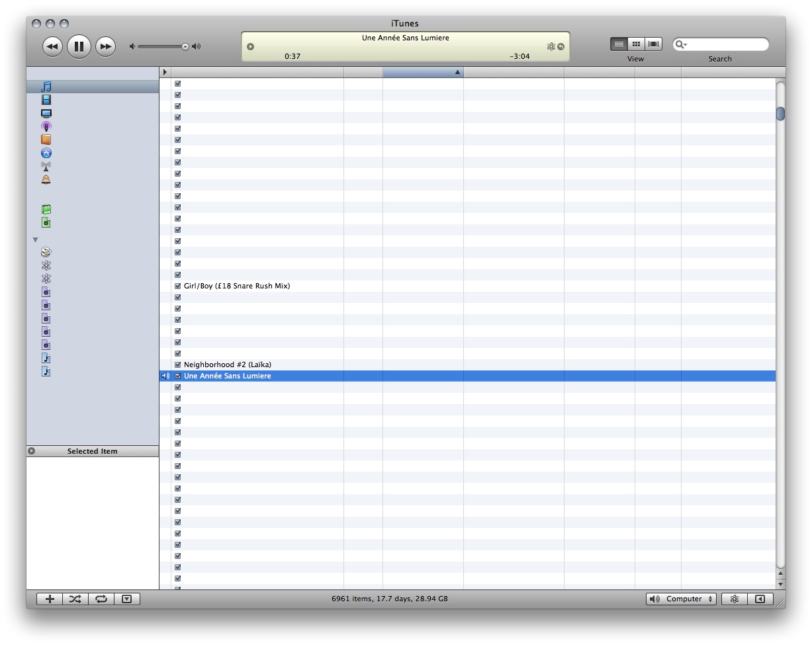Skip to the previous track

click(53, 46)
